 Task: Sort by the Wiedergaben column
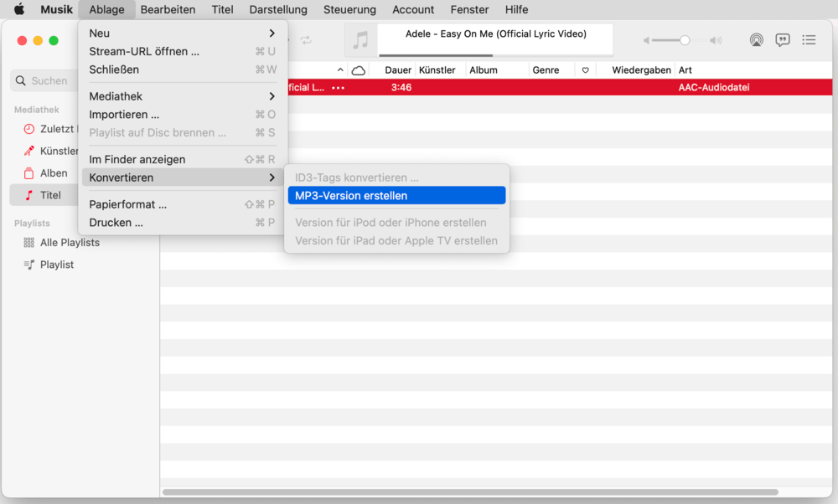(641, 70)
